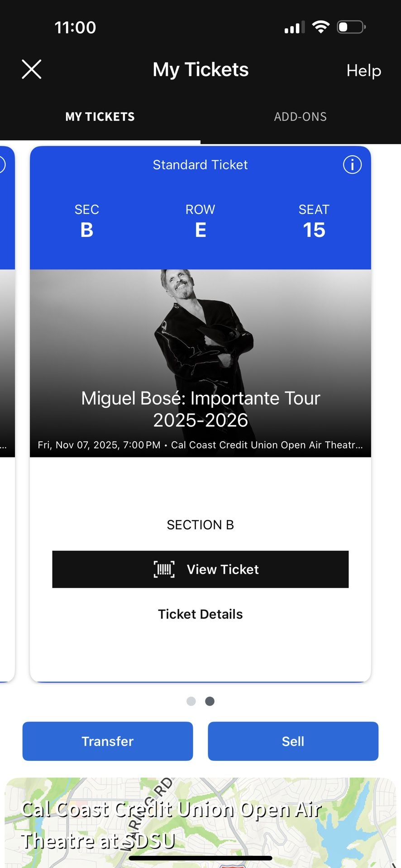
Task: Tap the ticket info circle icon
Action: click(352, 165)
